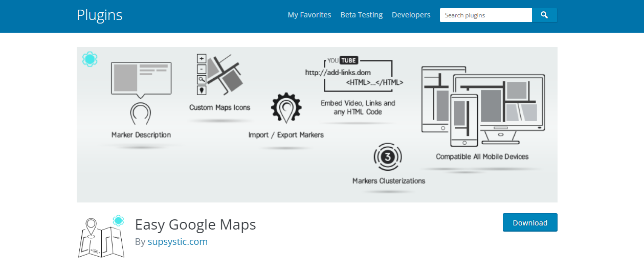644x272 pixels.
Task: Click the Import / Export Markers gear icon
Action: (x=286, y=109)
